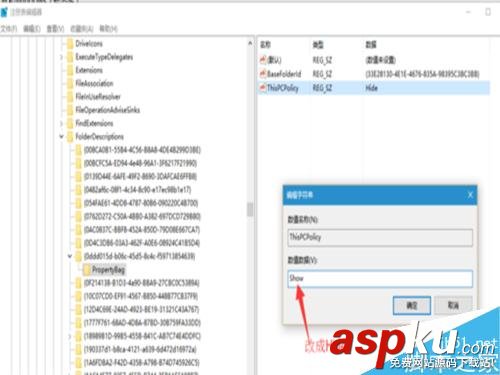Click the string icon beside BaseFolderId

[263, 74]
